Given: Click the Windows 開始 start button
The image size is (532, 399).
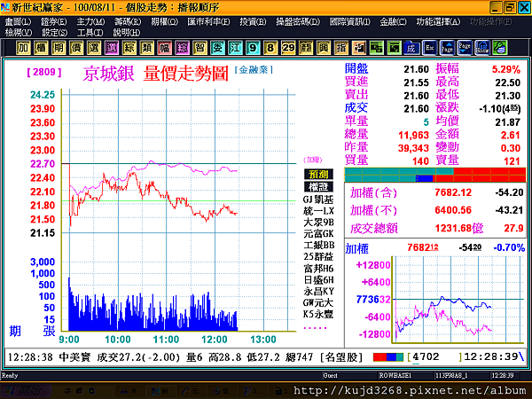Looking at the screenshot, I should pos(27,391).
